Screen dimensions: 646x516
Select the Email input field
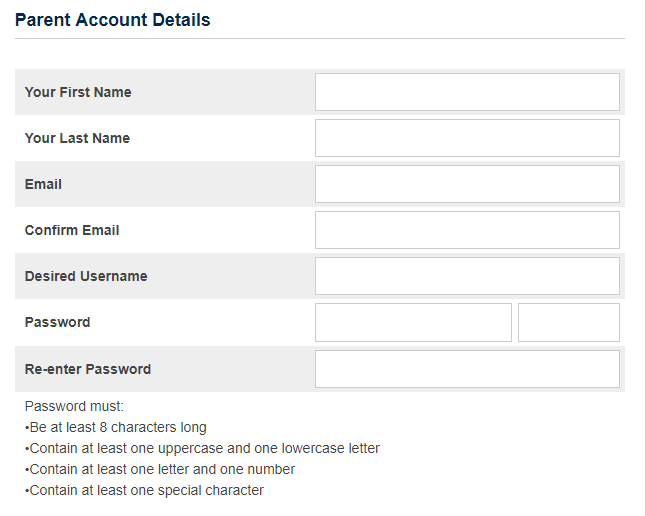[467, 184]
